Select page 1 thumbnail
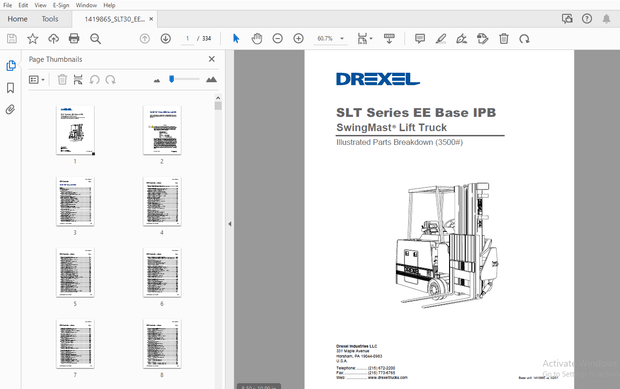 (75, 130)
